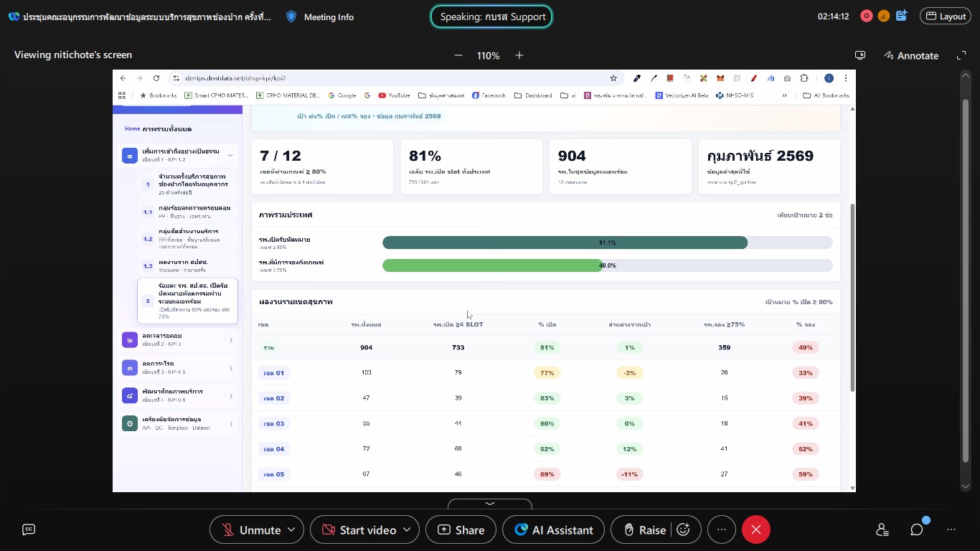Expand the collapsed panel chevron above controls

pos(490,504)
